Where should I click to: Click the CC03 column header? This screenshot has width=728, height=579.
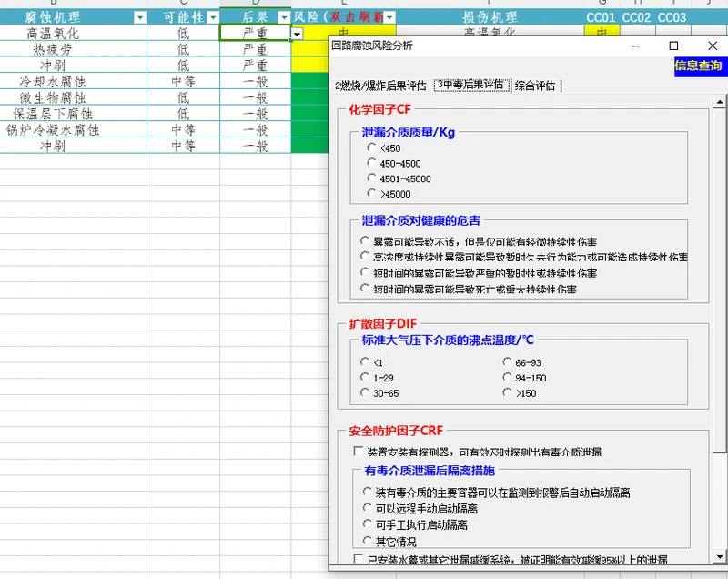[x=672, y=17]
